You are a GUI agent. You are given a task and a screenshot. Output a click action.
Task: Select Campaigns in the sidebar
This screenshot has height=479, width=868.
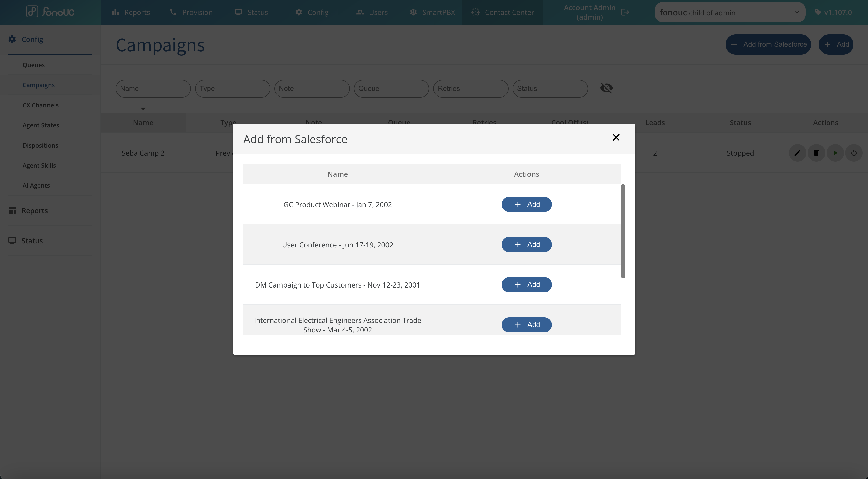click(38, 85)
